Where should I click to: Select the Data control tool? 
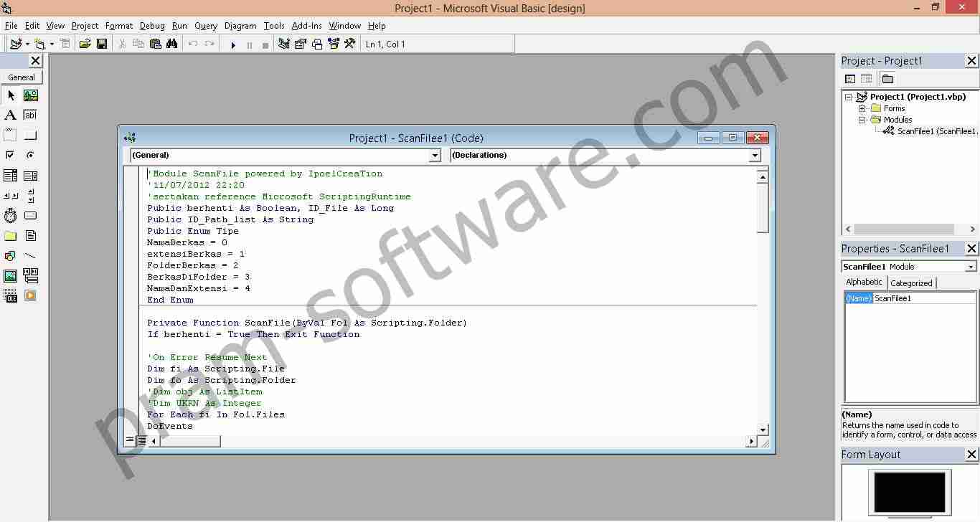pyautogui.click(x=31, y=276)
